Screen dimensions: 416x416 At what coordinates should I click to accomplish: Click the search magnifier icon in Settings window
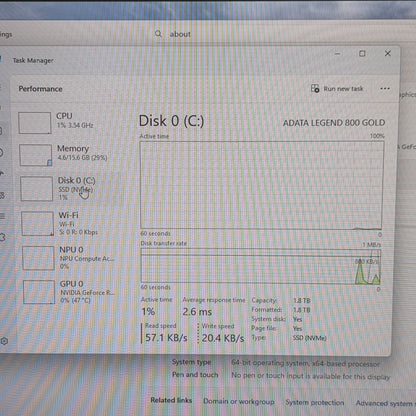(158, 34)
